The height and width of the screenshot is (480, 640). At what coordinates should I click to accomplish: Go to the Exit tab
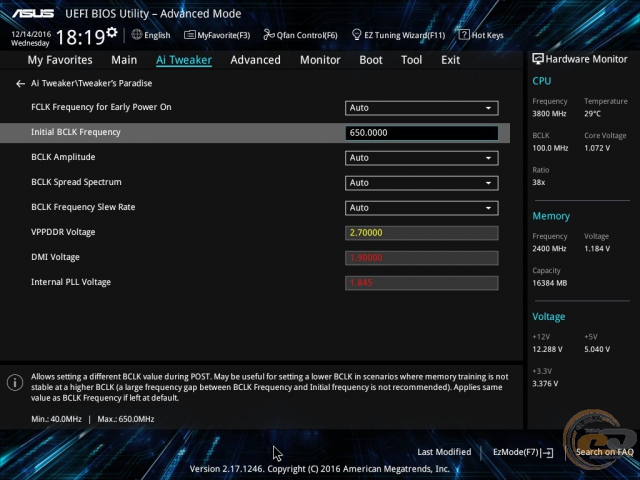[450, 60]
